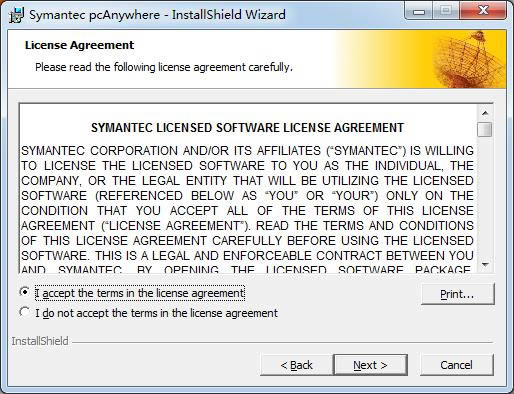Minimize the installer window
The width and height of the screenshot is (514, 394).
click(419, 12)
